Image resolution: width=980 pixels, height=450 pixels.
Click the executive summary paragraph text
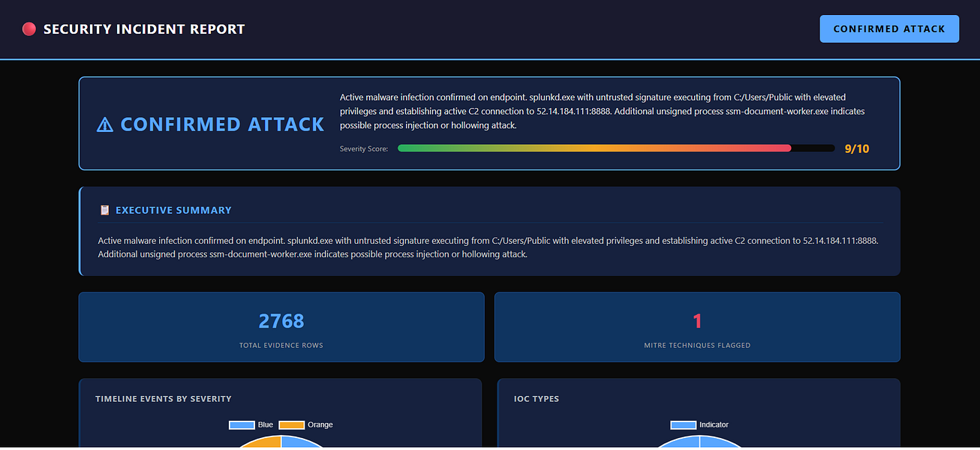[x=488, y=247]
